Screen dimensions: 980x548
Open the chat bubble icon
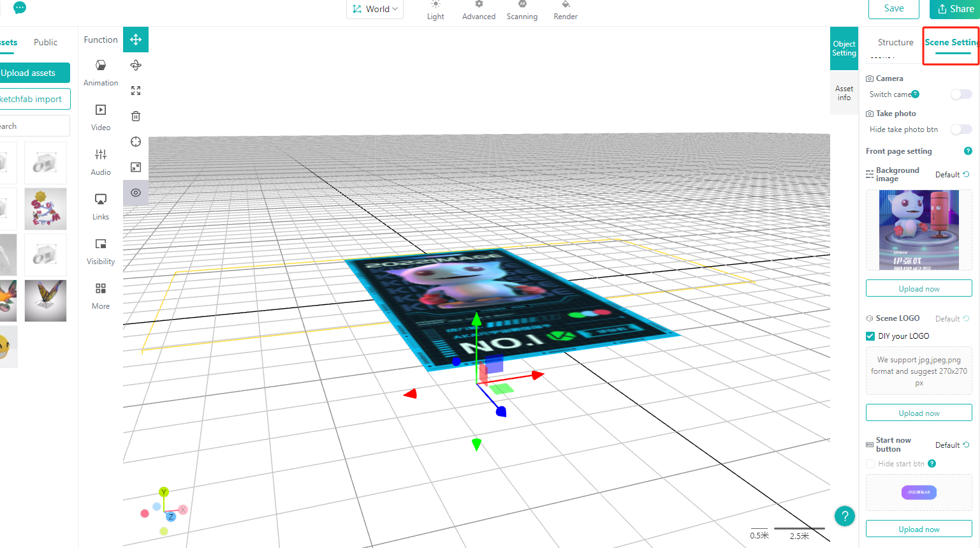click(20, 8)
